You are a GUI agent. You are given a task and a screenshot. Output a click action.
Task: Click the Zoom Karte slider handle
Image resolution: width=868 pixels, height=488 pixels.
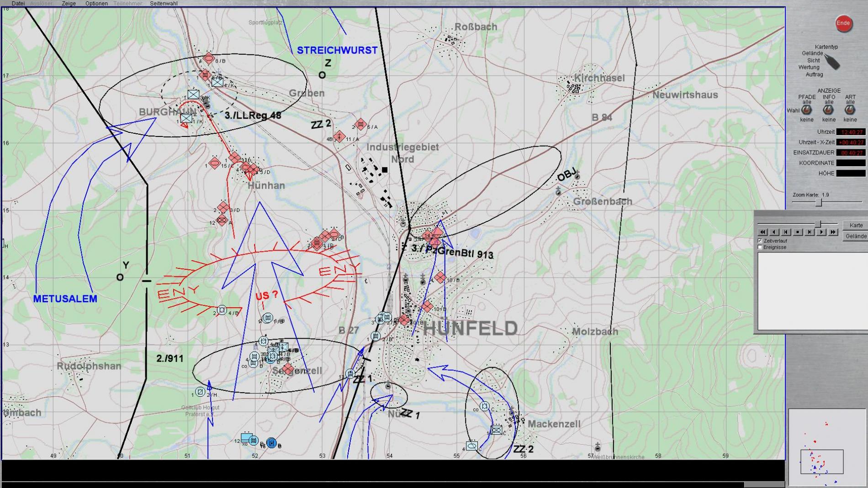[x=819, y=202]
